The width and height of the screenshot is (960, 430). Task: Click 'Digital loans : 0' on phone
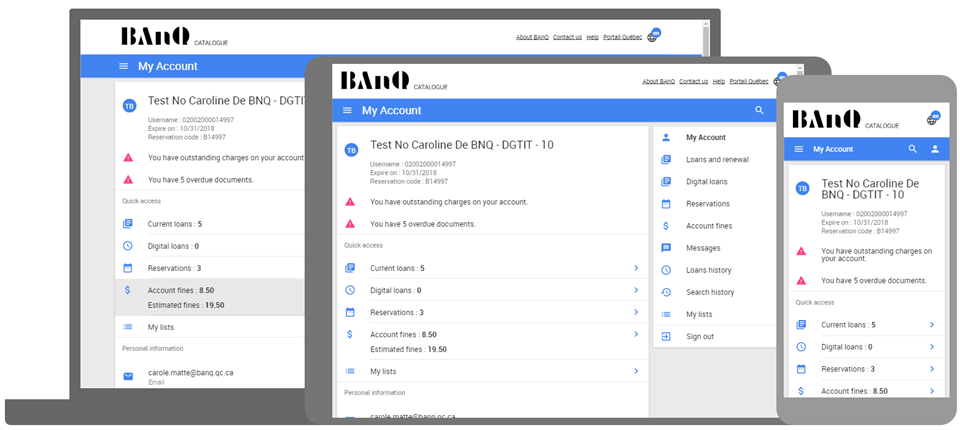tap(847, 347)
